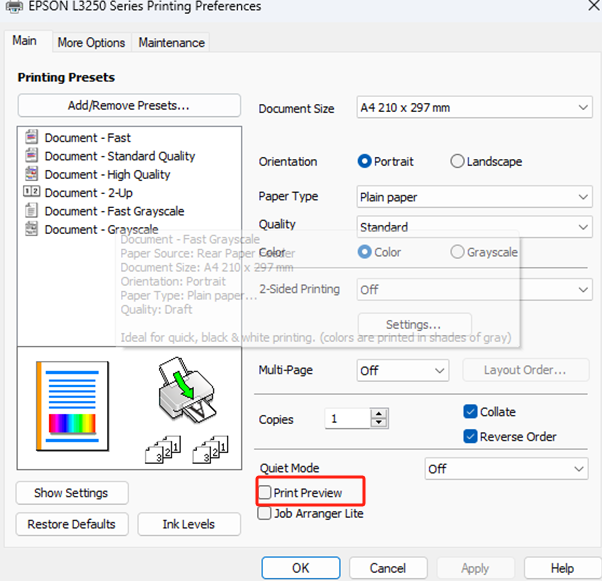Select the Document - High Quality preset text
The image size is (602, 581).
(108, 174)
